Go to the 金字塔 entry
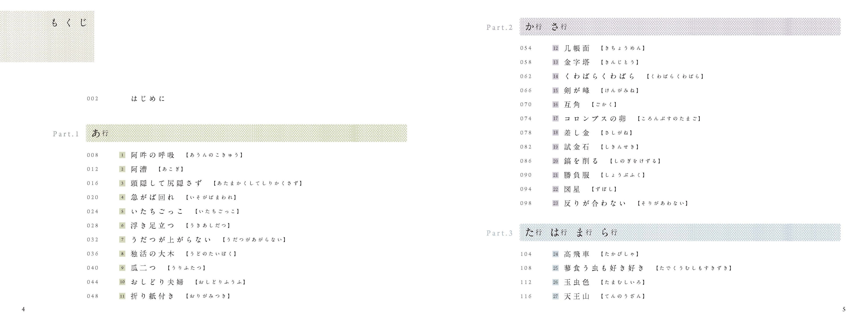 coord(577,62)
